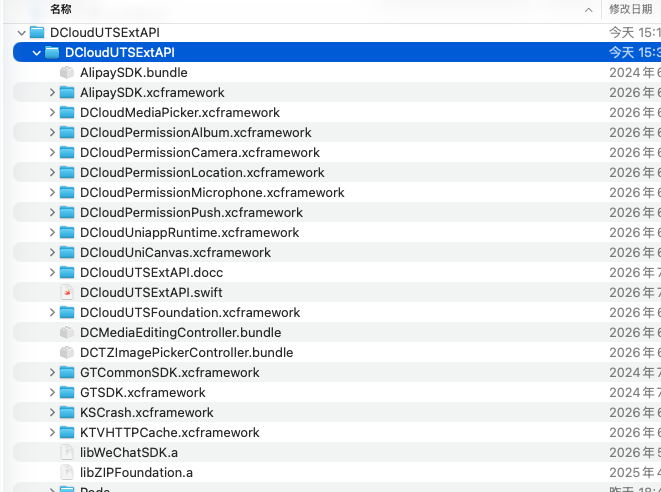Click the GTCommonSDK.xcframework folder icon
The height and width of the screenshot is (492, 661).
click(67, 373)
